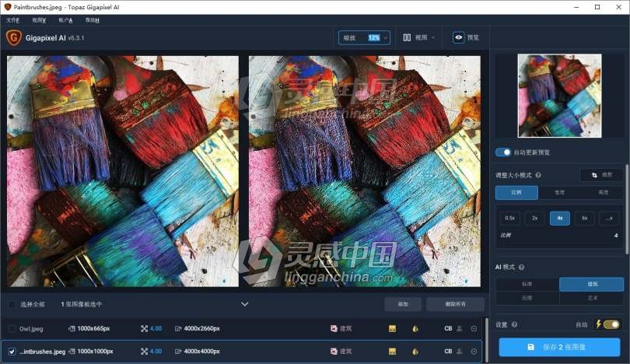Click the navigator thumbnail preview
Viewport: 630px width, 364px height.
coord(559,96)
